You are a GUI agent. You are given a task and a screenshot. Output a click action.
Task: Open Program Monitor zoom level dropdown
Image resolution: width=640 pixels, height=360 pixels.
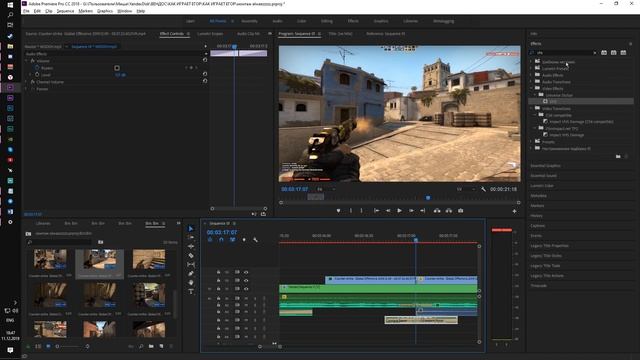(327, 189)
